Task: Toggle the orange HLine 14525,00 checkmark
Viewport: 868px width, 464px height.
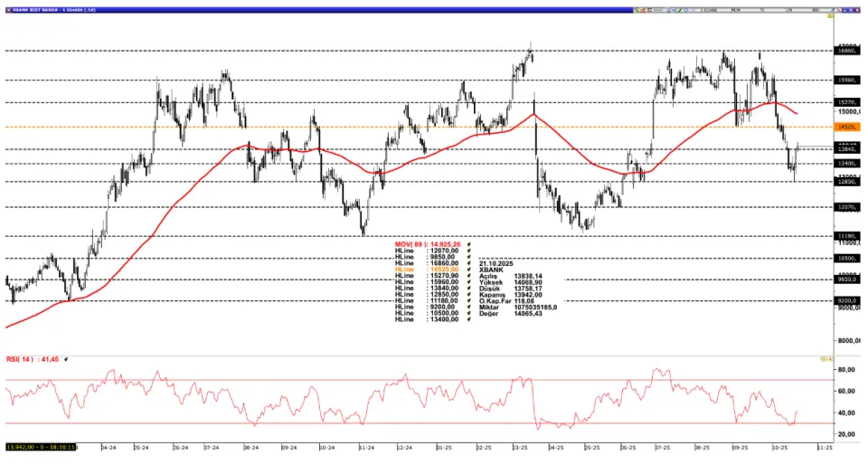Action: tap(469, 270)
